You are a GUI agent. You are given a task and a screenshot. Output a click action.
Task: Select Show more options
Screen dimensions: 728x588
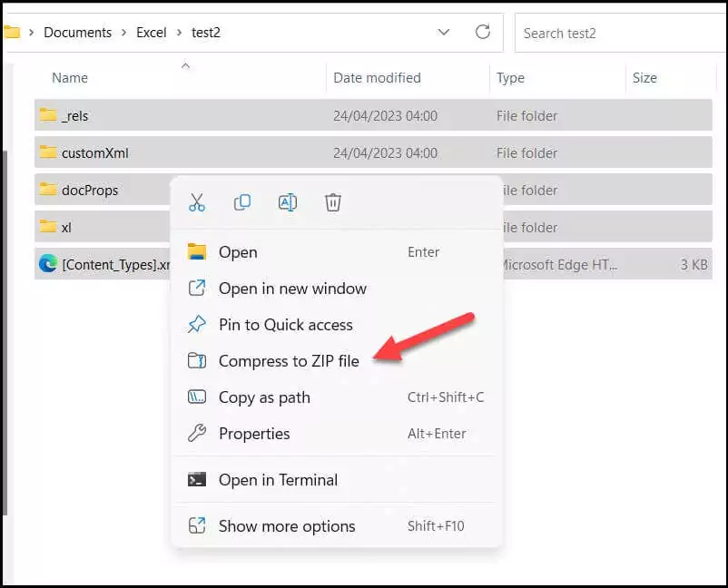287,526
